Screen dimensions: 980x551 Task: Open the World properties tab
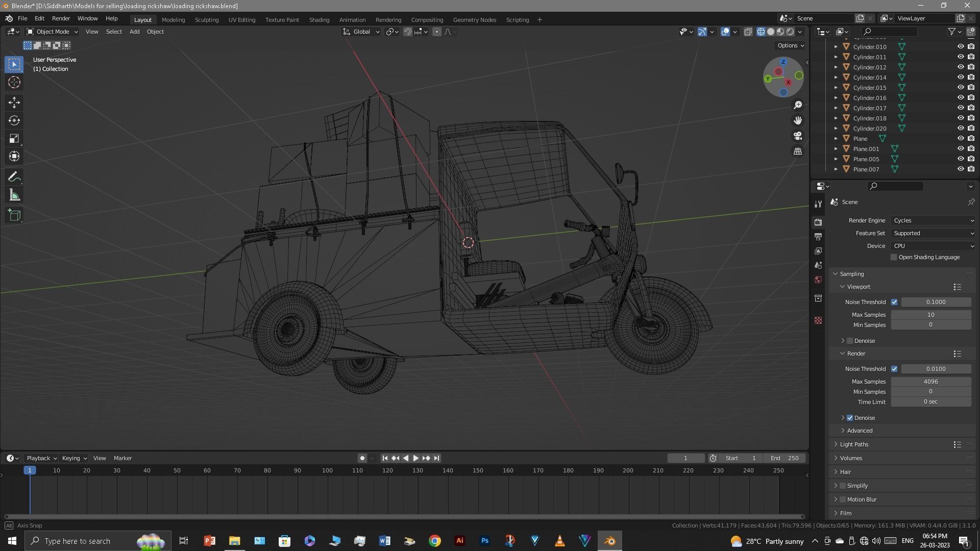pos(818,280)
